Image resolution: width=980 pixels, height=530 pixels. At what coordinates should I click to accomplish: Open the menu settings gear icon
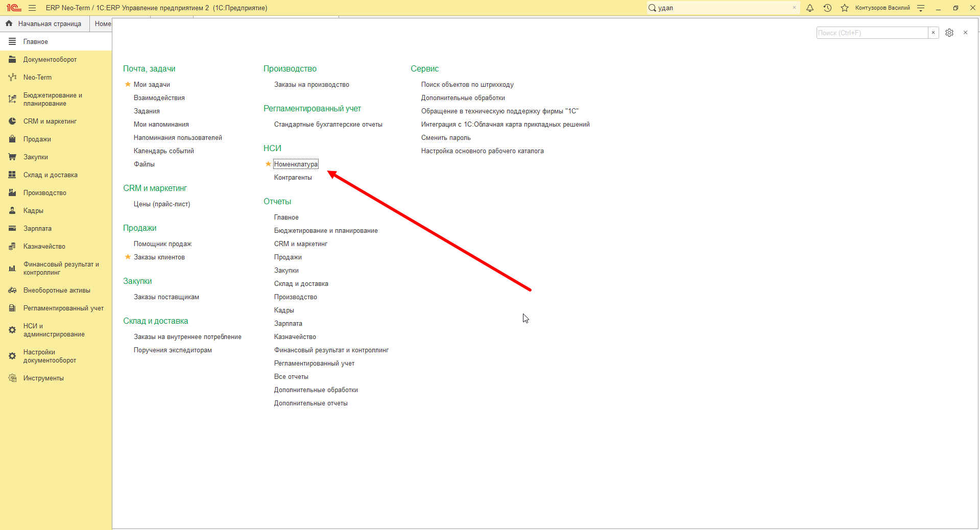949,33
